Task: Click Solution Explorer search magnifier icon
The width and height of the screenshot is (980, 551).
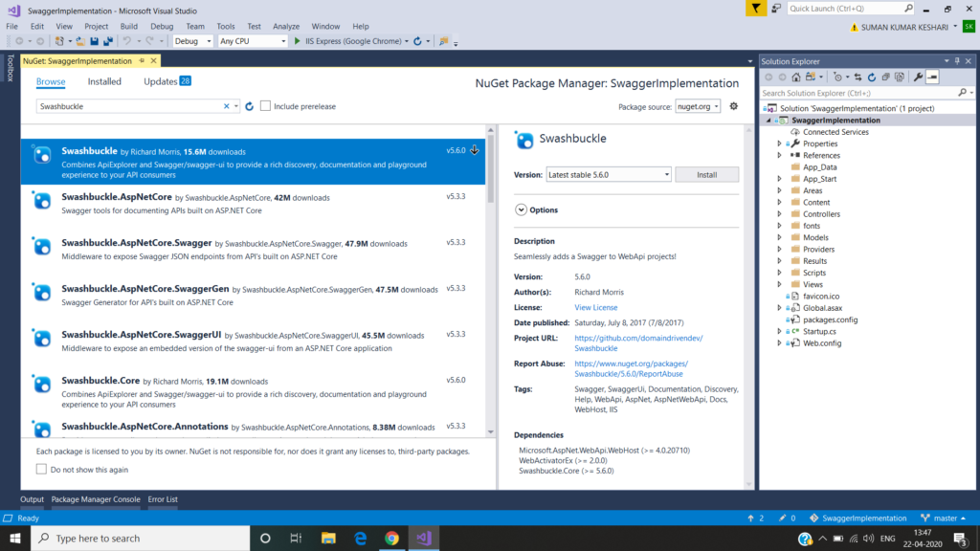Action: pos(963,93)
